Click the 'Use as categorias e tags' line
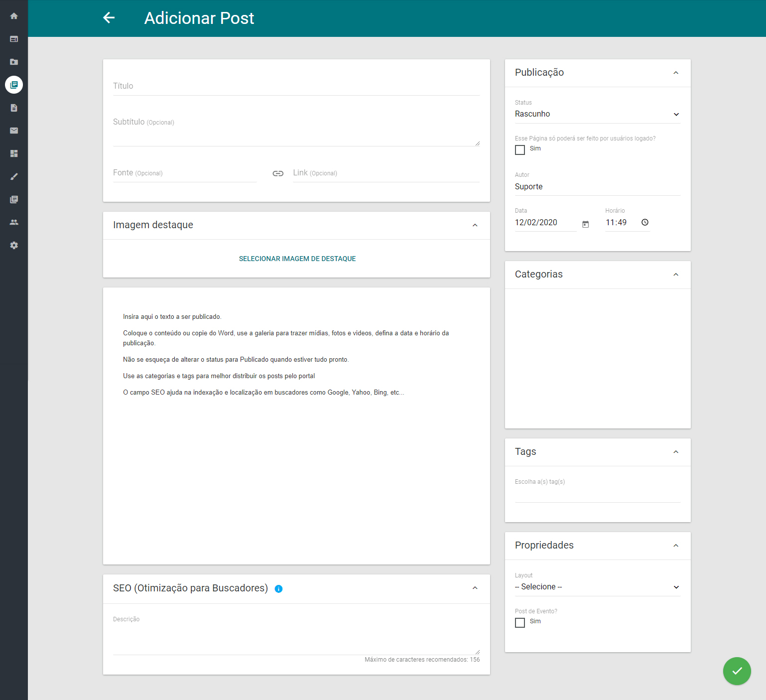Screen dimensions: 766x700 pos(219,376)
